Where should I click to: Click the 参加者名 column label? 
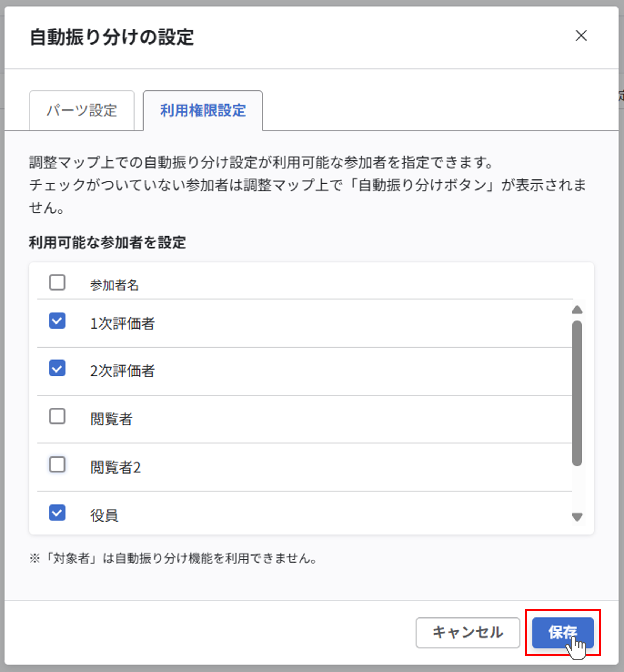pos(115,284)
